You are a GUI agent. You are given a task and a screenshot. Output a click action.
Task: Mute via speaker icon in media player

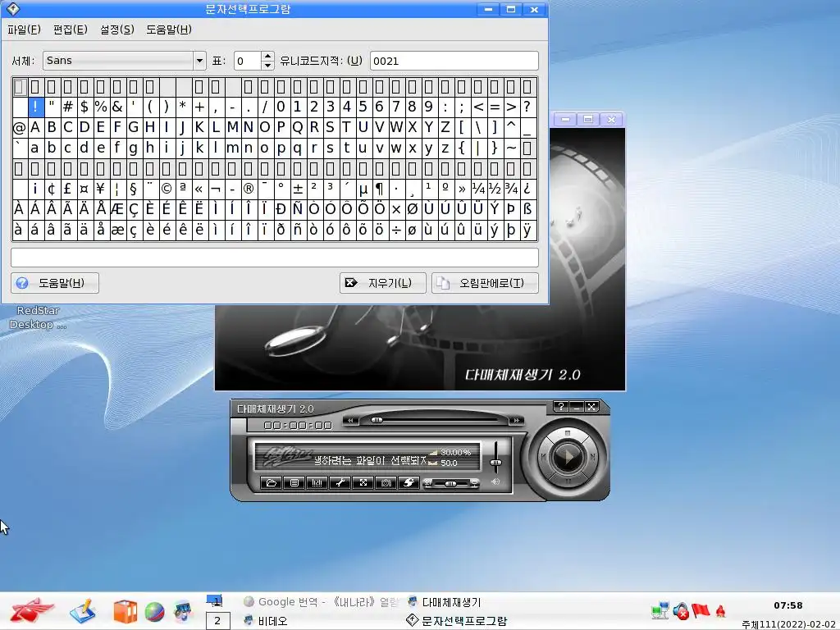click(x=495, y=482)
